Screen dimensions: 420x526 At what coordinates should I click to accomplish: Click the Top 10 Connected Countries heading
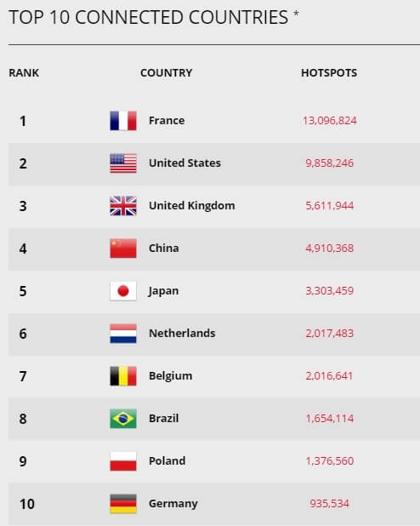(x=153, y=17)
